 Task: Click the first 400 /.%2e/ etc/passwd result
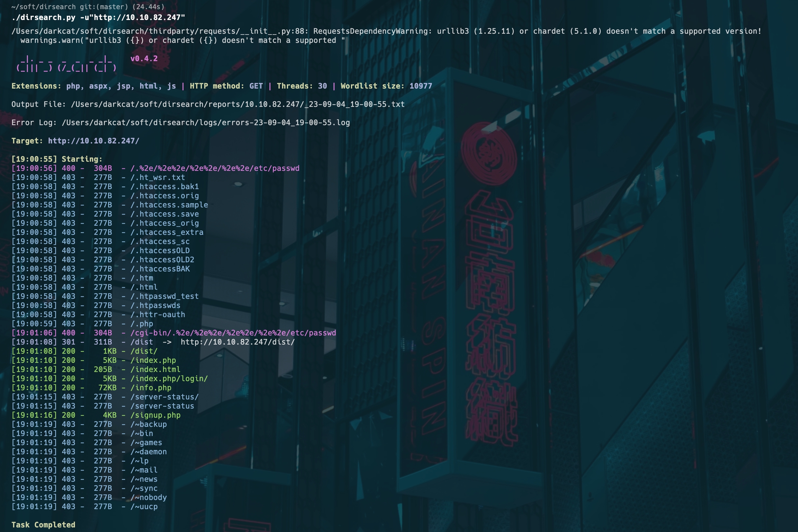(x=156, y=168)
